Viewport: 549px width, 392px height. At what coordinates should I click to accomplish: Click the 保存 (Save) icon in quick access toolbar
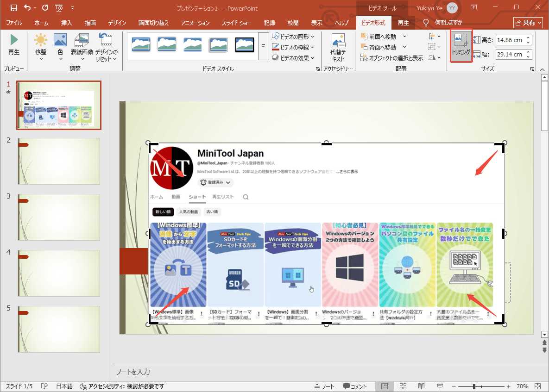pyautogui.click(x=13, y=8)
